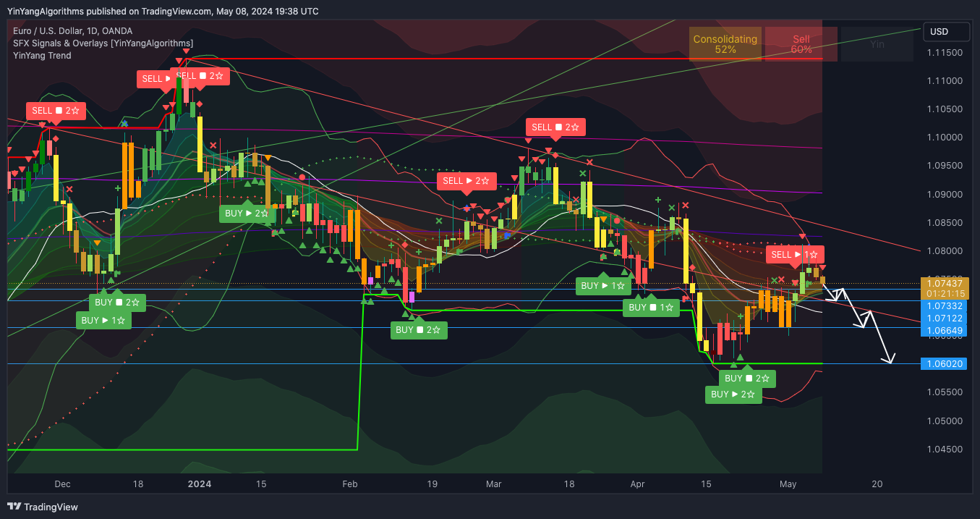This screenshot has height=519, width=980.
Task: Click the current price tag 1.07437
Action: [x=945, y=283]
